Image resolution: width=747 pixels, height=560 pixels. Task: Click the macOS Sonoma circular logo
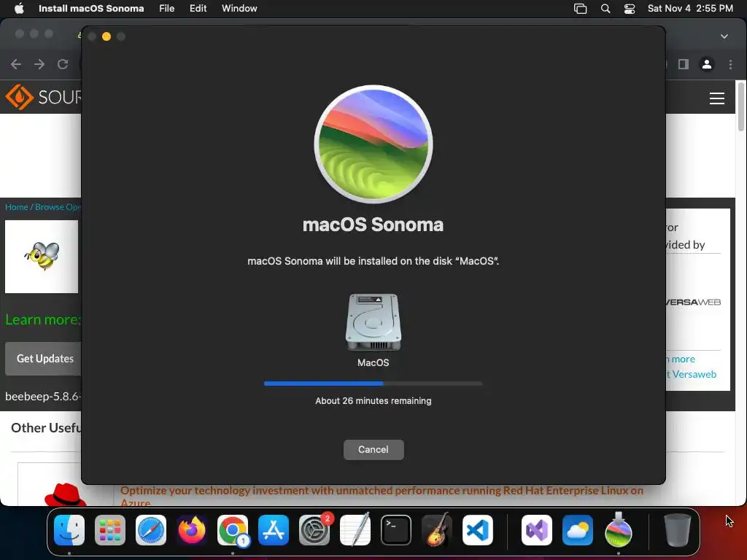[x=373, y=144]
